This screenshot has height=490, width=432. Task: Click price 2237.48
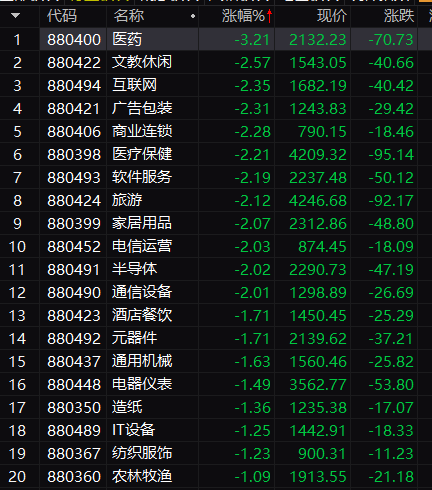pyautogui.click(x=318, y=178)
